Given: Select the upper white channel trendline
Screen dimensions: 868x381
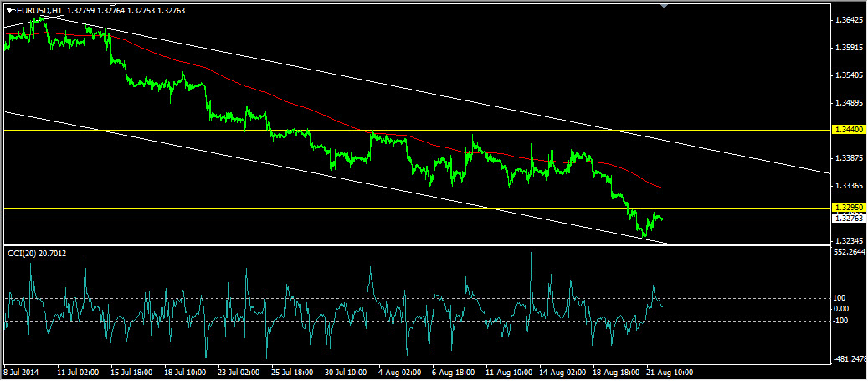Looking at the screenshot, I should 443,95.
